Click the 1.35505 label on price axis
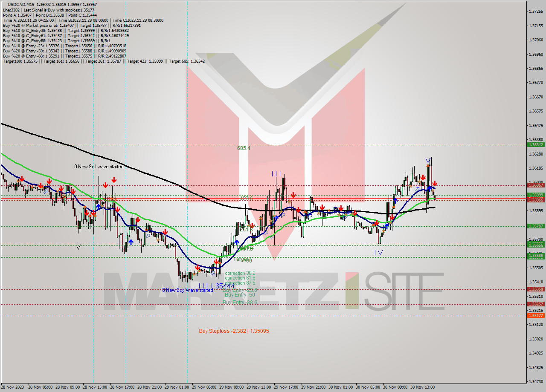Image resolution: width=546 pixels, height=392 pixels. [536, 268]
